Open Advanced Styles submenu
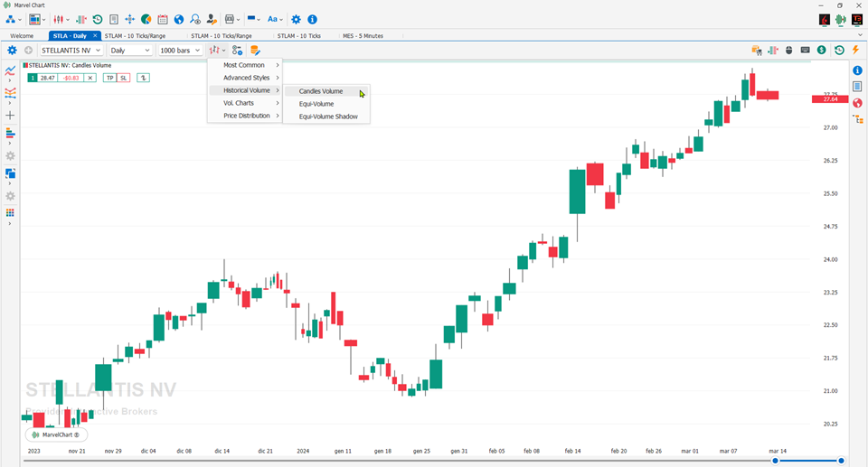 coord(245,78)
